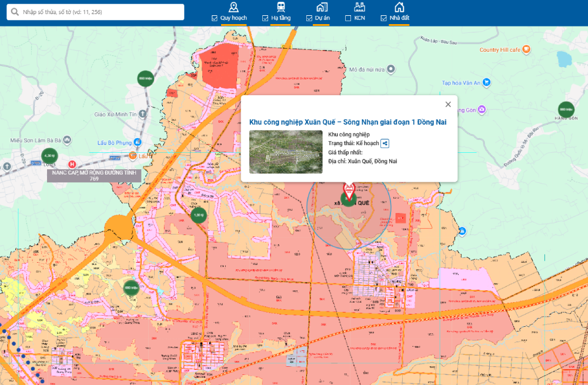This screenshot has width=588, height=385.
Task: Click the industrial park aerial thumbnail
Action: click(286, 152)
